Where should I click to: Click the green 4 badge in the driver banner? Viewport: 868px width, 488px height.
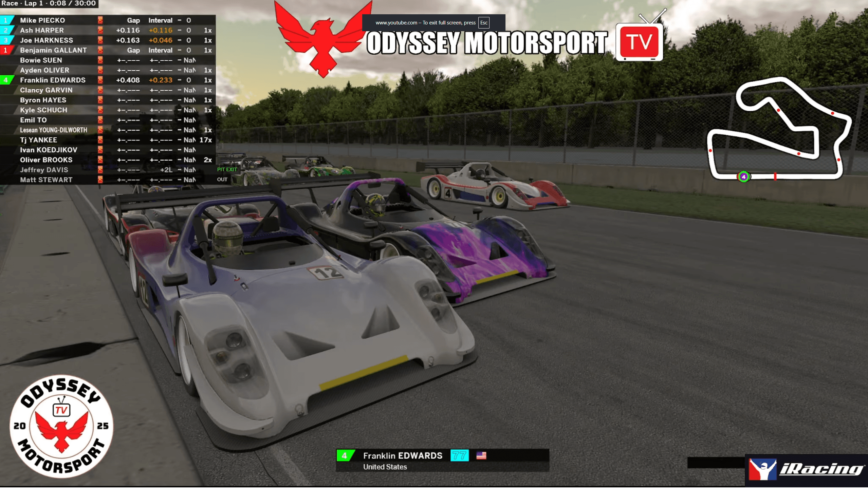click(x=345, y=456)
